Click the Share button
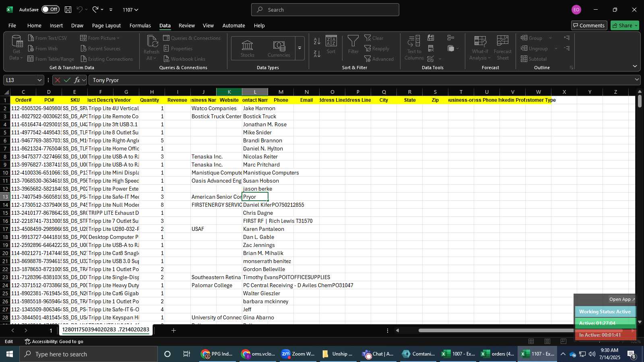 coord(625,25)
